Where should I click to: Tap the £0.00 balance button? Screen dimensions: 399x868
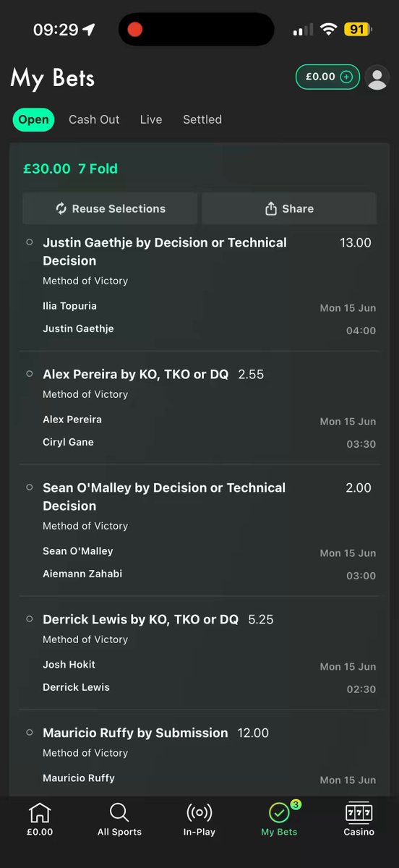[327, 77]
